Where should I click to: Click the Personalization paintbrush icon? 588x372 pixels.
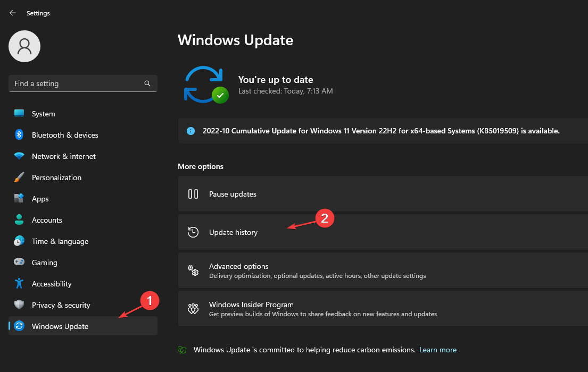[x=19, y=177]
